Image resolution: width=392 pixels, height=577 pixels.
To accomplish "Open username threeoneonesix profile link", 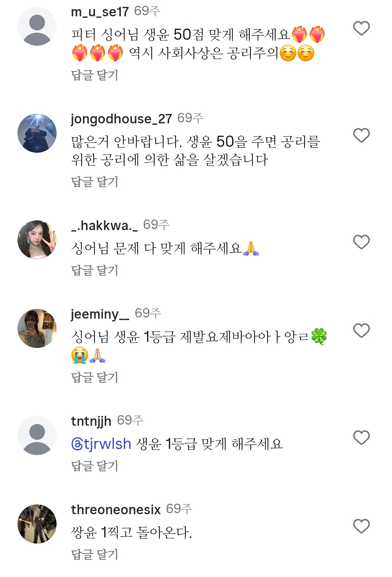I will click(116, 510).
